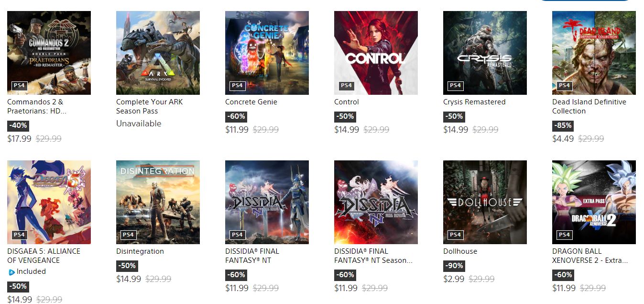Click DISSIDIA FINAL FANTASY NT Season cover art
This screenshot has width=644, height=304.
tap(376, 202)
